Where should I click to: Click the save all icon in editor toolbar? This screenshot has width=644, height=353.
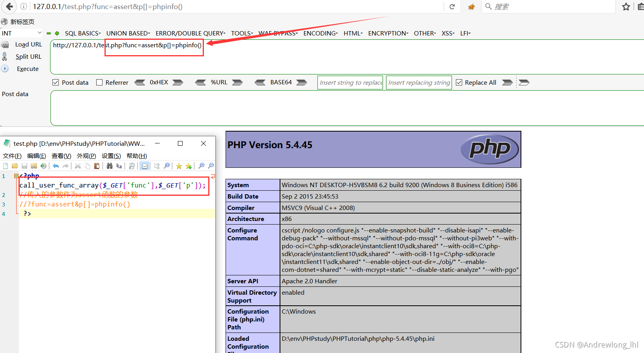[34, 166]
